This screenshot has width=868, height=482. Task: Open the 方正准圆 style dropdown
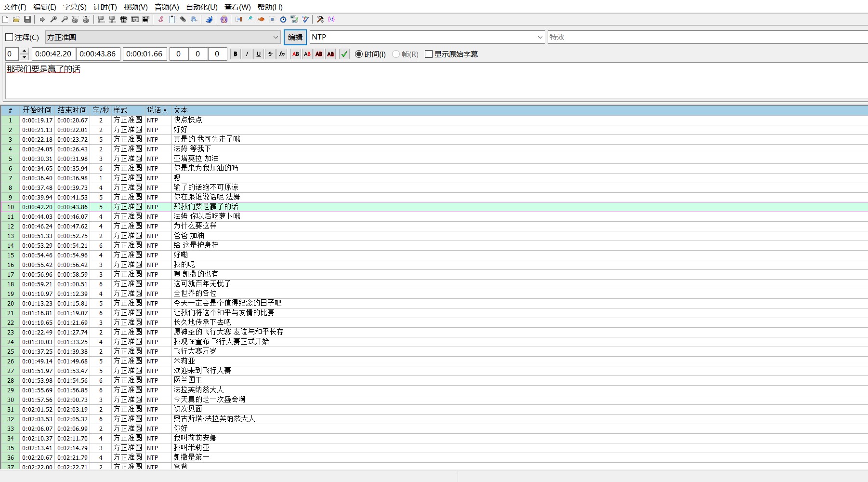click(x=163, y=37)
